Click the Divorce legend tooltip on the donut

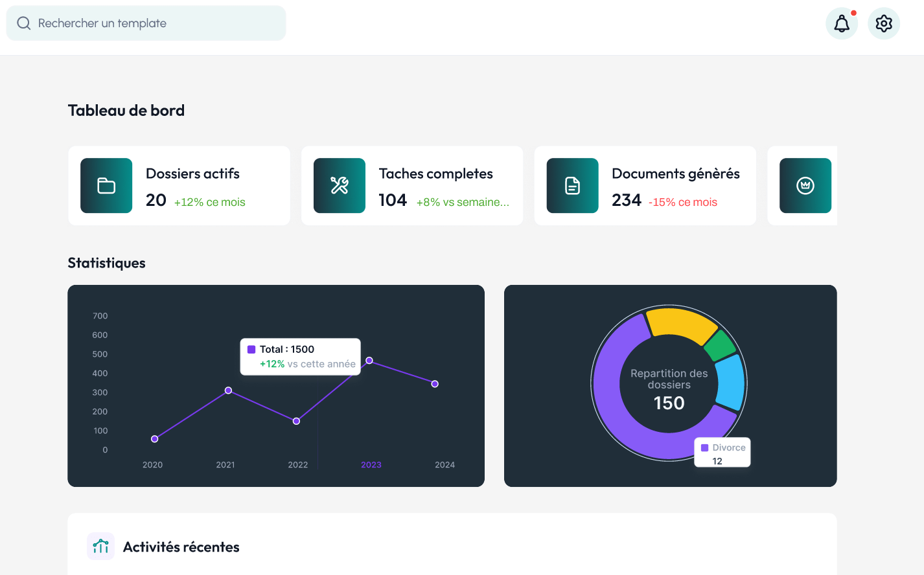(722, 451)
